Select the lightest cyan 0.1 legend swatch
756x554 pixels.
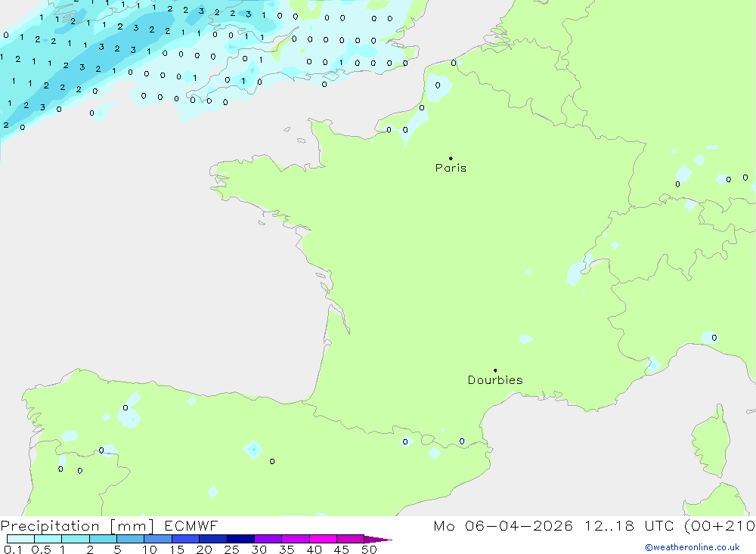20,539
